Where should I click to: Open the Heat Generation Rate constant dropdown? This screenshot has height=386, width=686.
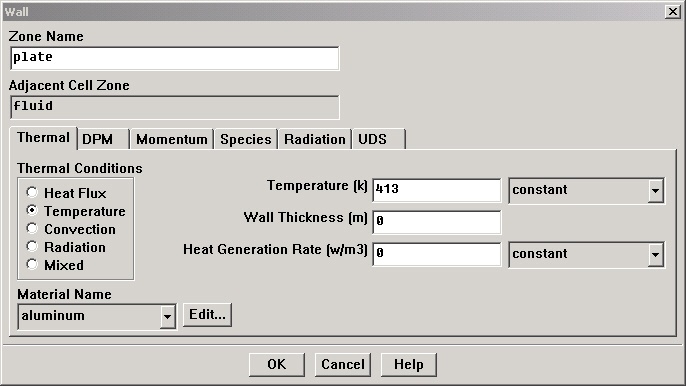pos(586,254)
